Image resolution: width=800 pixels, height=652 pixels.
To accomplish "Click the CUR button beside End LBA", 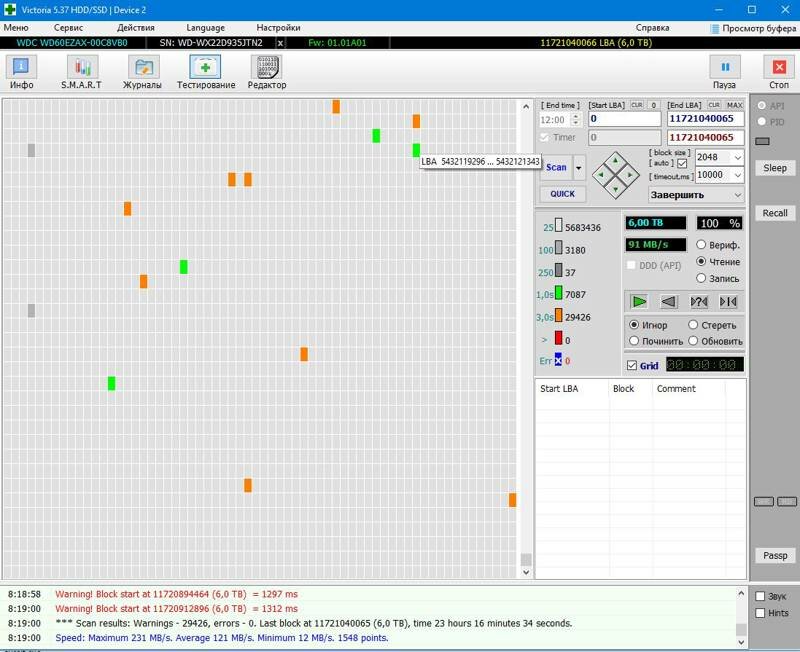I will (714, 105).
